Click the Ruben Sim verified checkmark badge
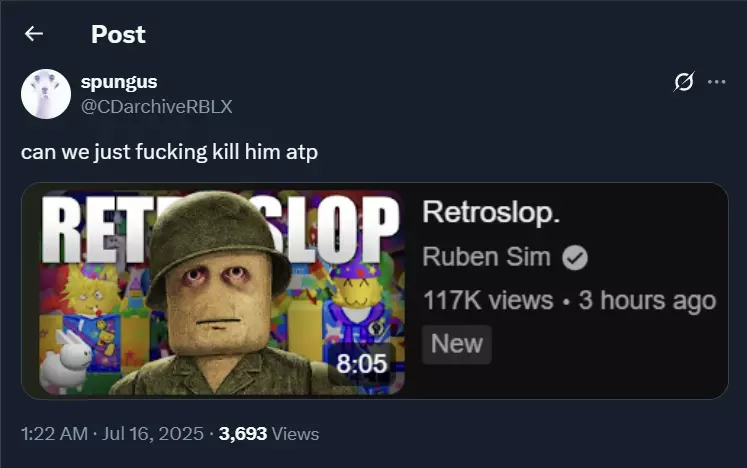 (x=575, y=258)
